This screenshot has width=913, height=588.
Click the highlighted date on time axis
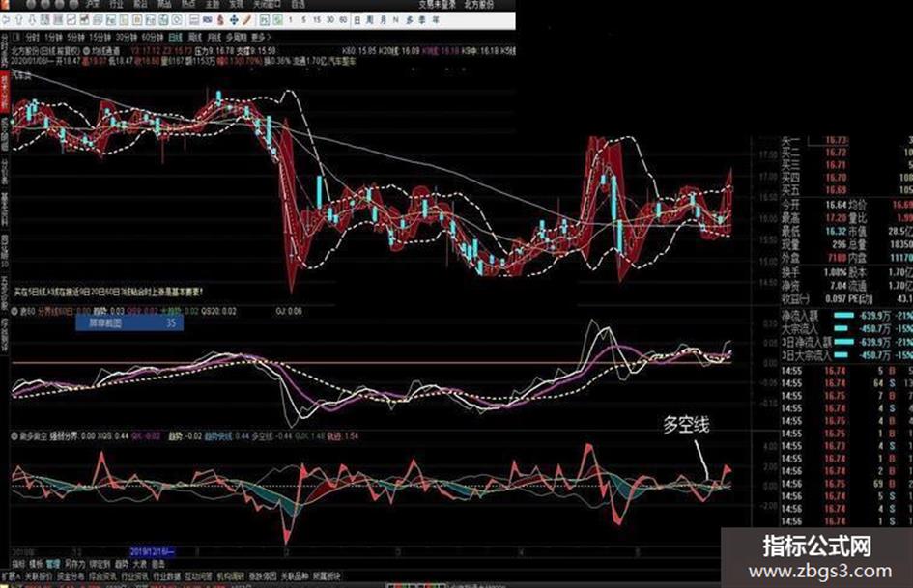152,551
